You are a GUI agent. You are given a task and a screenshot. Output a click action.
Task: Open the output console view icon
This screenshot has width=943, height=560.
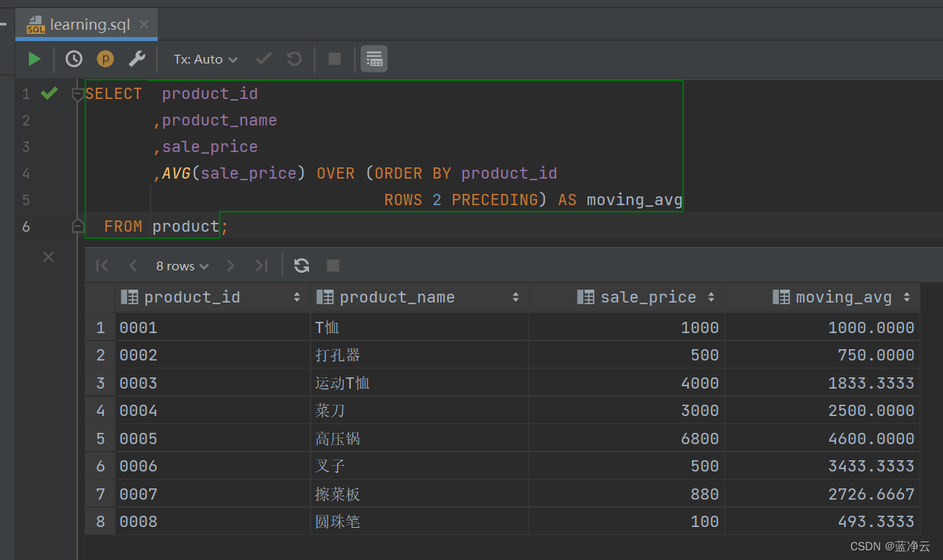pyautogui.click(x=373, y=59)
